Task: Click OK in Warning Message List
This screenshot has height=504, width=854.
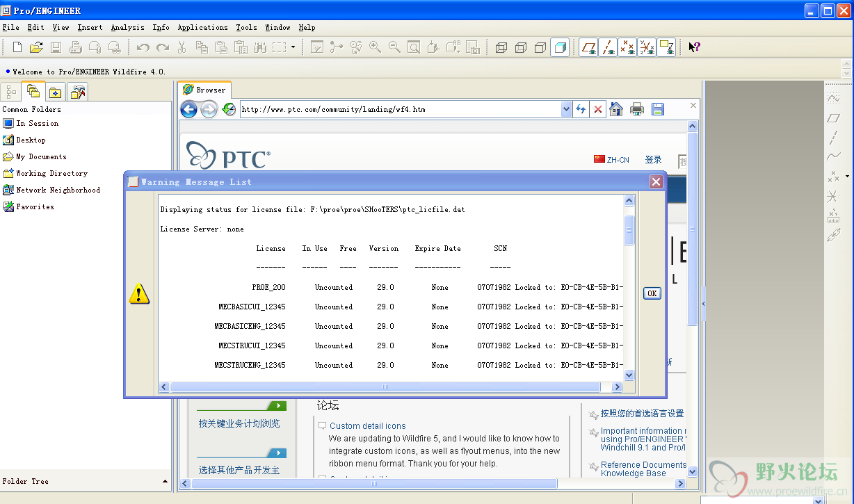Action: [x=652, y=293]
